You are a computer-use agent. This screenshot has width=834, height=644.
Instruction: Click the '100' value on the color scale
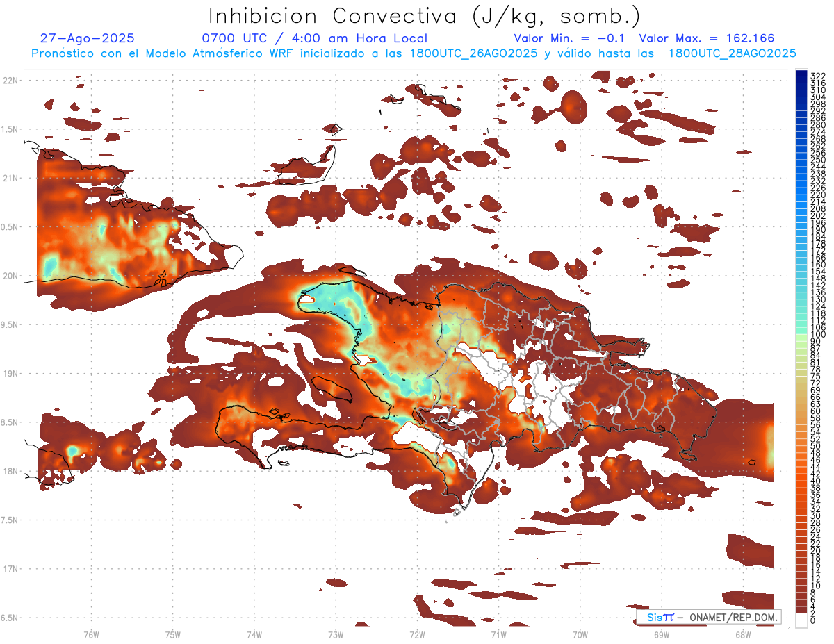click(x=818, y=334)
